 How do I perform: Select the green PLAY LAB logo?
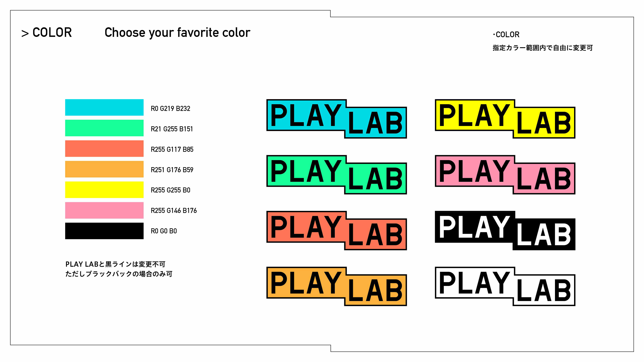(x=336, y=174)
